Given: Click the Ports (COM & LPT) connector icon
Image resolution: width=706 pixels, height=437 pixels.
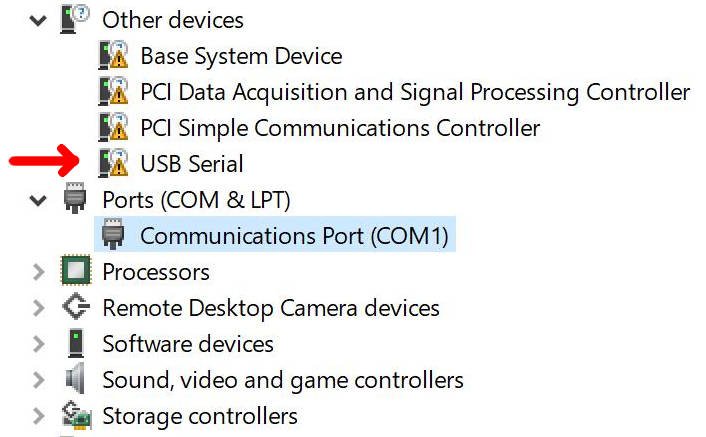Looking at the screenshot, I should tap(75, 199).
